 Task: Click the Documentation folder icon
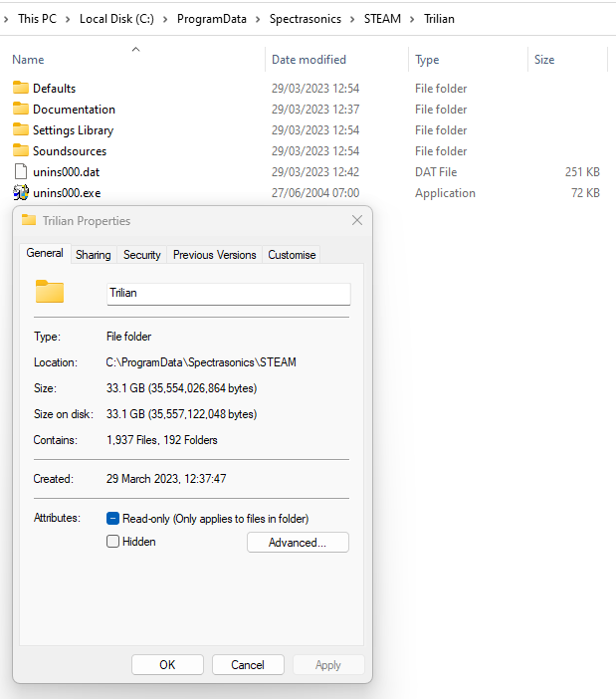[21, 109]
